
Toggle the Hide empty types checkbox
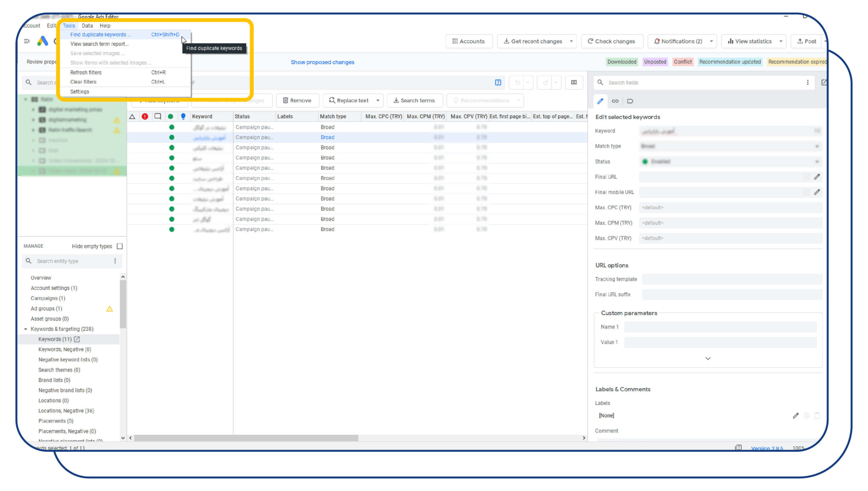point(120,246)
